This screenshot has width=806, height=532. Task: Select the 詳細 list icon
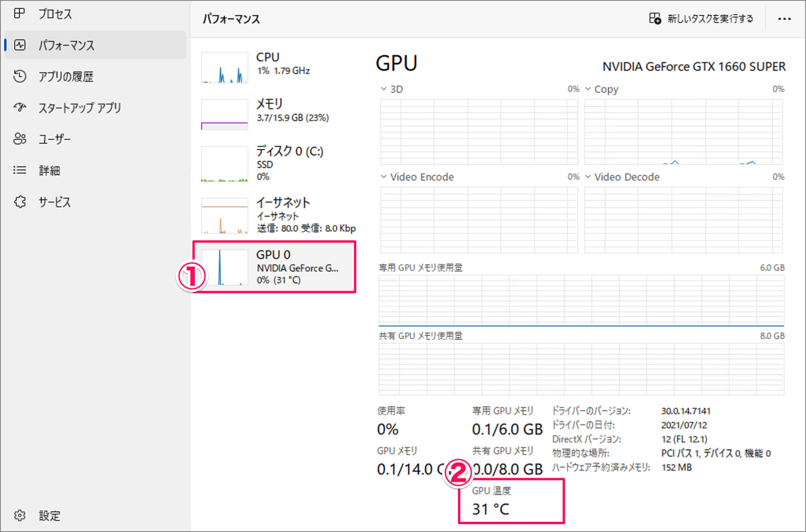[20, 170]
